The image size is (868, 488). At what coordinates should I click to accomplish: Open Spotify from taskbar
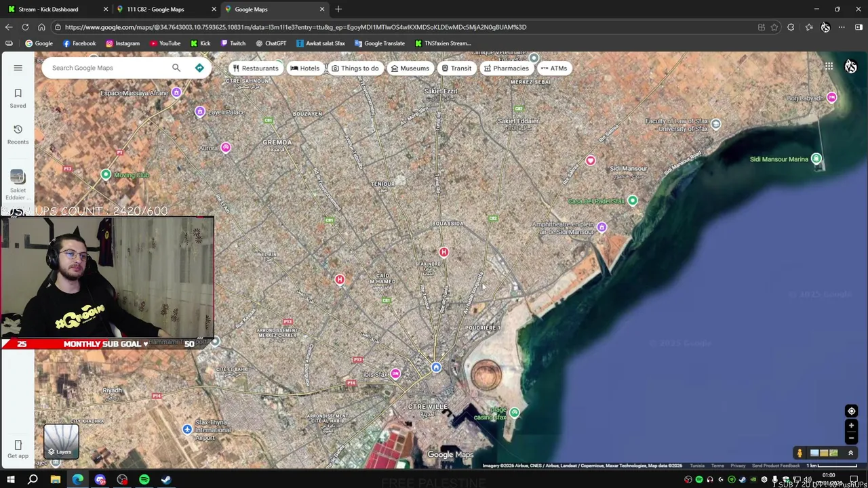(144, 480)
